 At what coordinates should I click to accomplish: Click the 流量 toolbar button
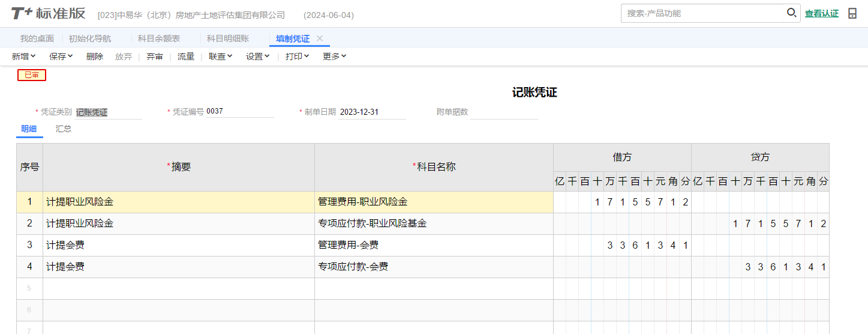186,56
